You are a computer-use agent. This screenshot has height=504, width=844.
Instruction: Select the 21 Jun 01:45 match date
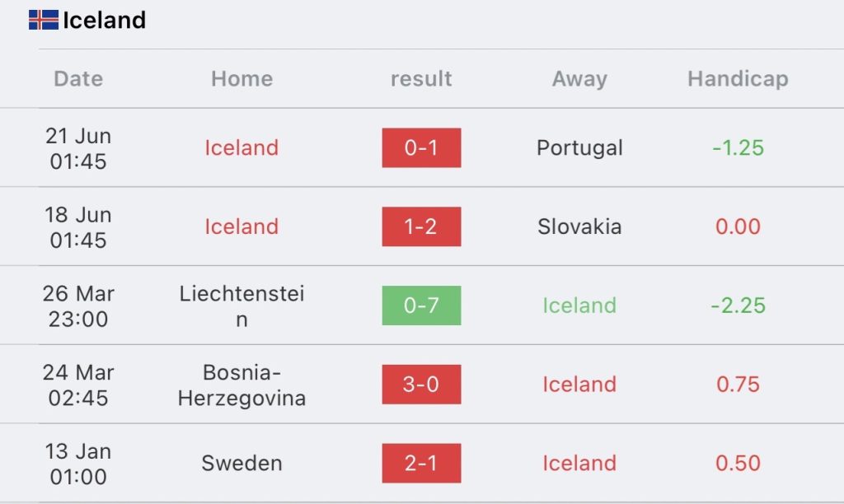point(78,148)
